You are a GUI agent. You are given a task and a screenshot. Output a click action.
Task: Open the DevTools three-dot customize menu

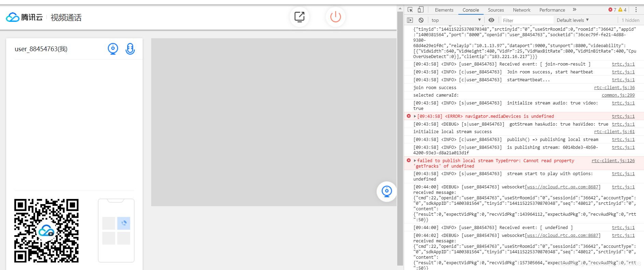636,10
